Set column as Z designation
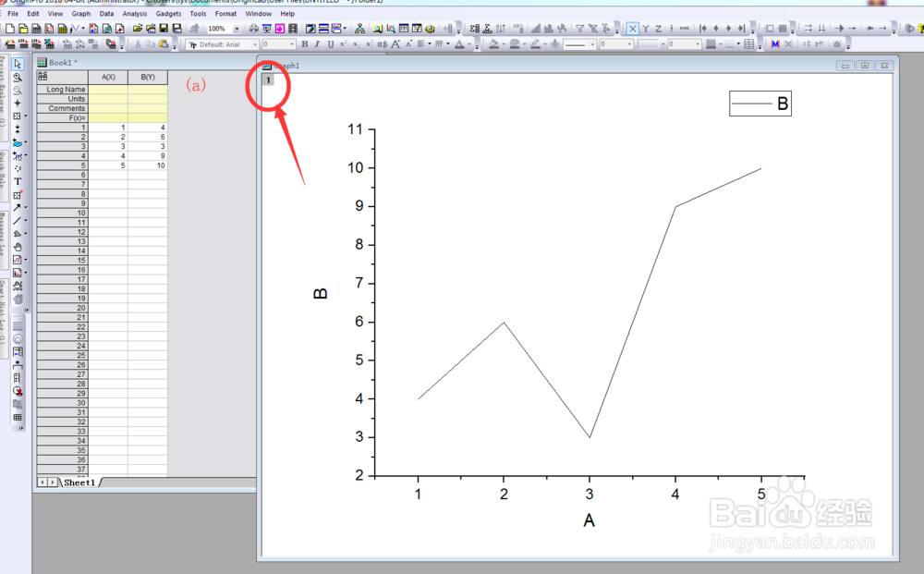The height and width of the screenshot is (574, 924). [x=658, y=29]
